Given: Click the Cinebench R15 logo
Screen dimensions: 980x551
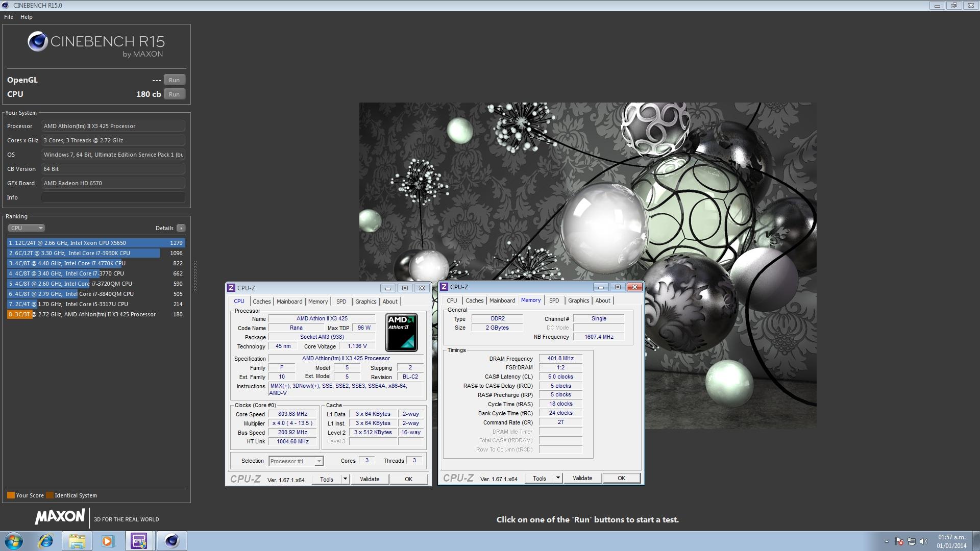Looking at the screenshot, I should tap(96, 45).
